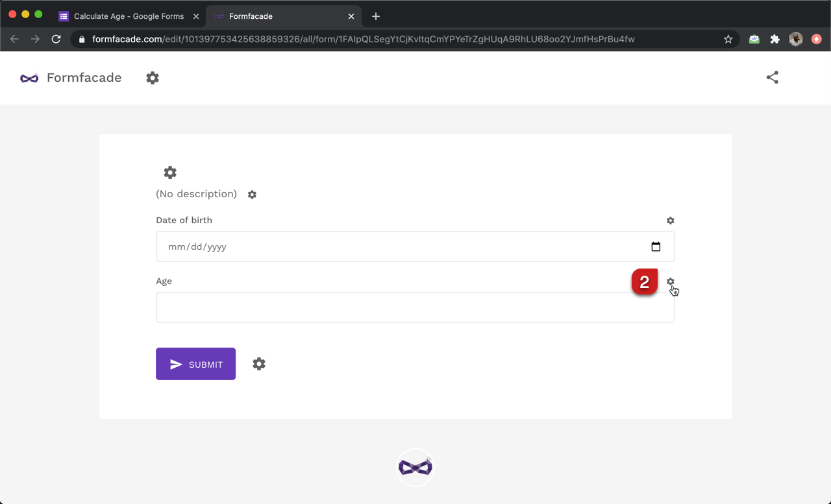Image resolution: width=831 pixels, height=504 pixels.
Task: Open Date of birth field settings gear
Action: 671,221
